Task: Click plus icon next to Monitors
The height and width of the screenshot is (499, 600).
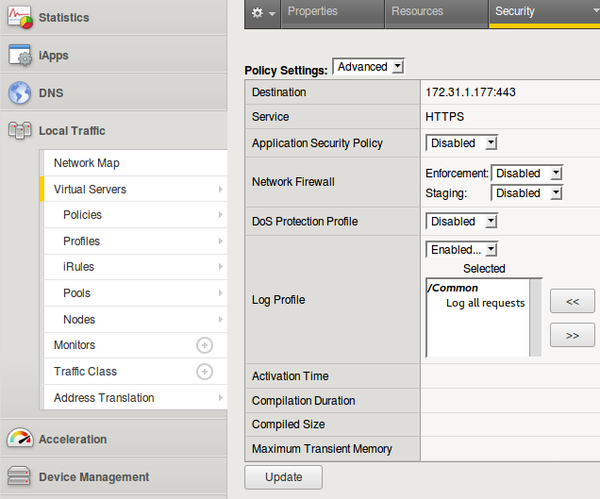Action: [x=204, y=345]
